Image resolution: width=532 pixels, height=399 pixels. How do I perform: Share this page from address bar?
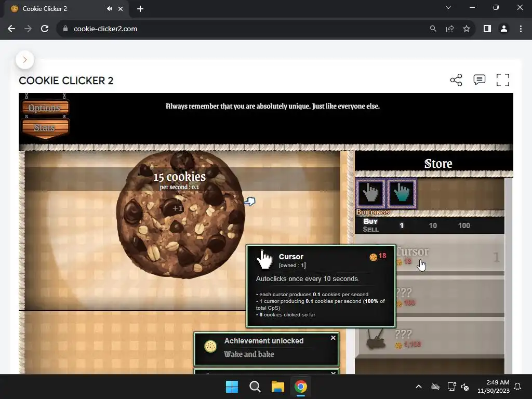450,29
